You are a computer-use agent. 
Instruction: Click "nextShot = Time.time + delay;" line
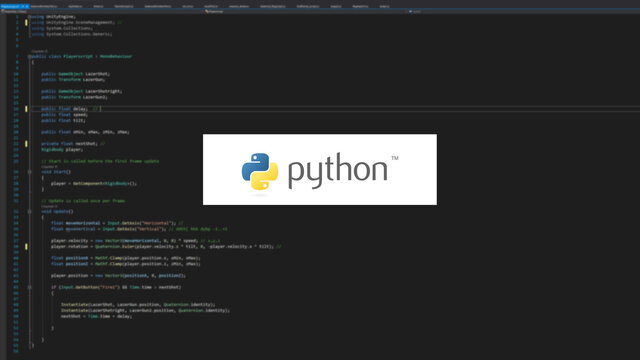97,316
